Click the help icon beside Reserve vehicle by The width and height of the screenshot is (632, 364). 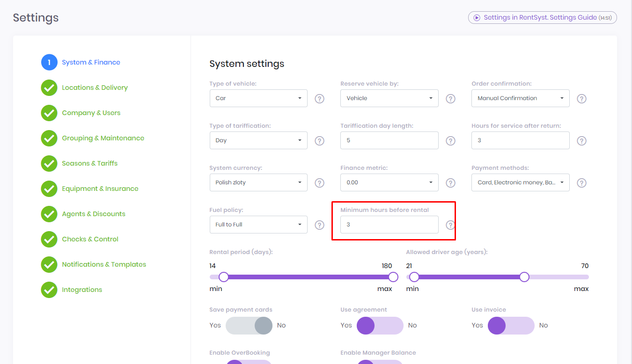tap(450, 99)
